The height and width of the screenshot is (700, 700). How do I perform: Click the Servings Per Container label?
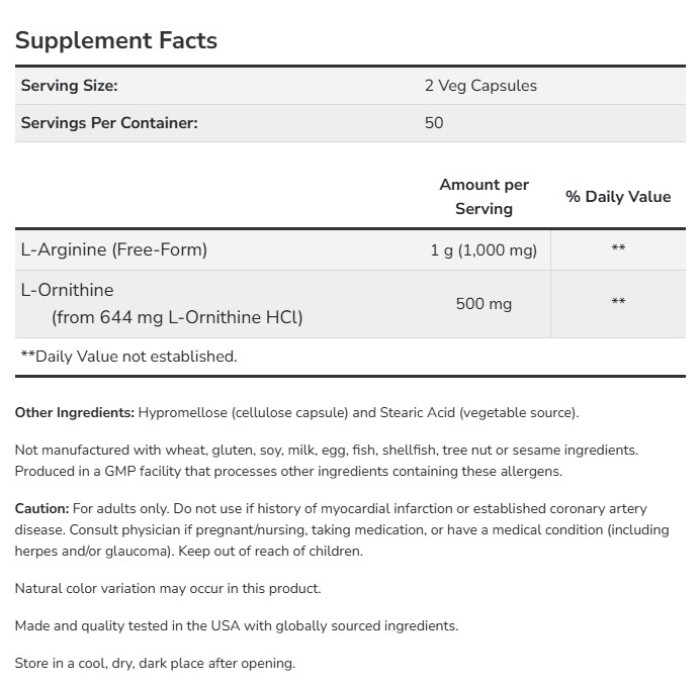point(109,123)
